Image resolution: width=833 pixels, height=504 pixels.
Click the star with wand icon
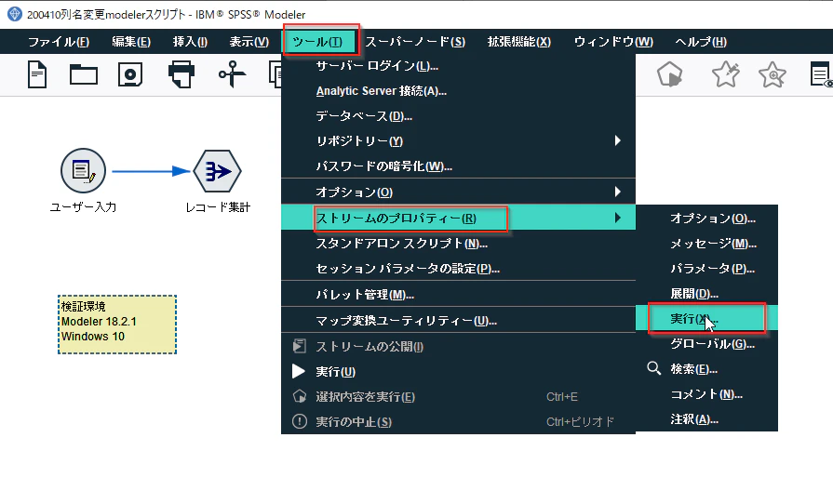(x=726, y=74)
